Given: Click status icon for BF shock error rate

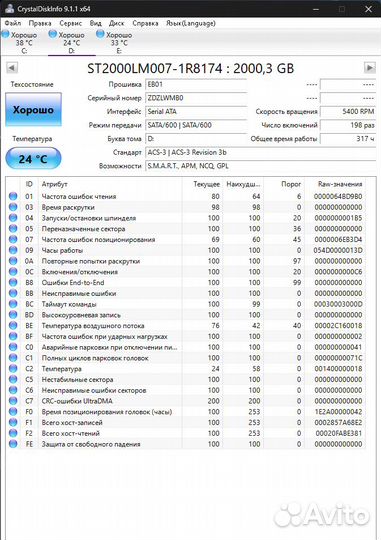Looking at the screenshot, I should pos(13,336).
